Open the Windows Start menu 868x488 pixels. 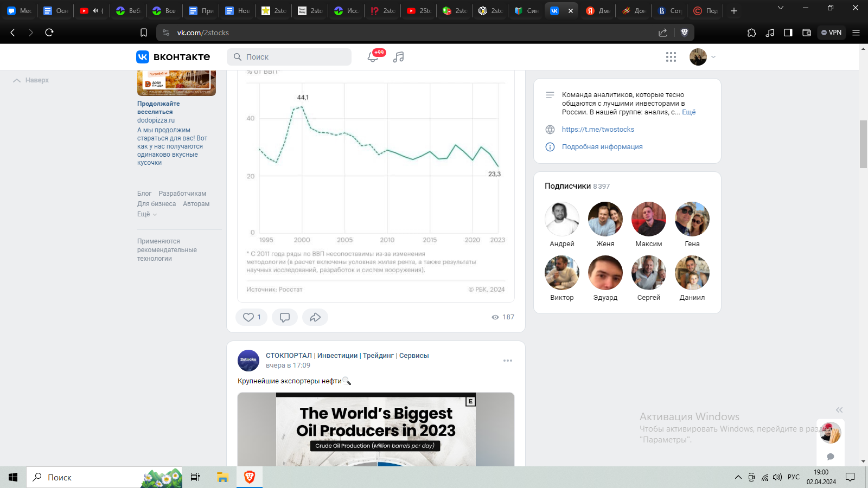click(x=13, y=477)
